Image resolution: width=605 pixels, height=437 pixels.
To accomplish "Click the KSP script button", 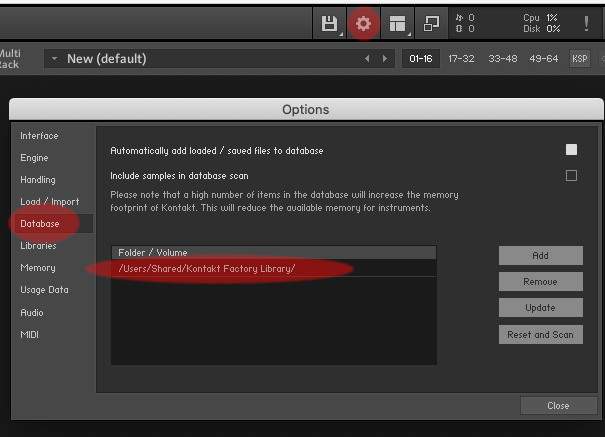I will (x=580, y=59).
